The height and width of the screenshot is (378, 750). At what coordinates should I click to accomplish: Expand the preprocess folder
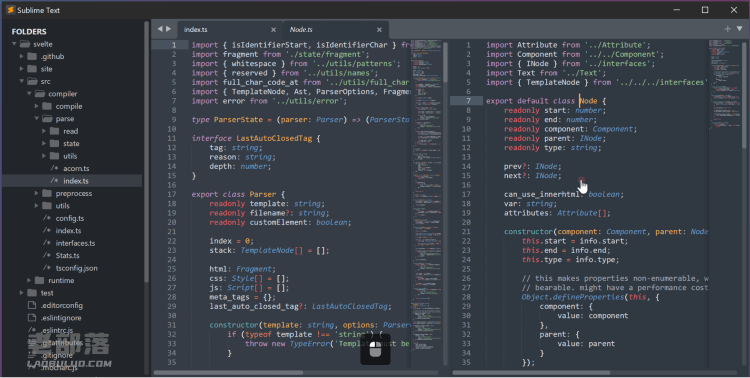[36, 193]
